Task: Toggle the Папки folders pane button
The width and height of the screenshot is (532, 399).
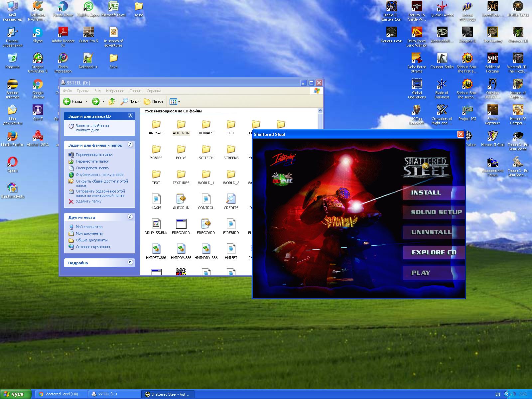Action: [x=153, y=101]
